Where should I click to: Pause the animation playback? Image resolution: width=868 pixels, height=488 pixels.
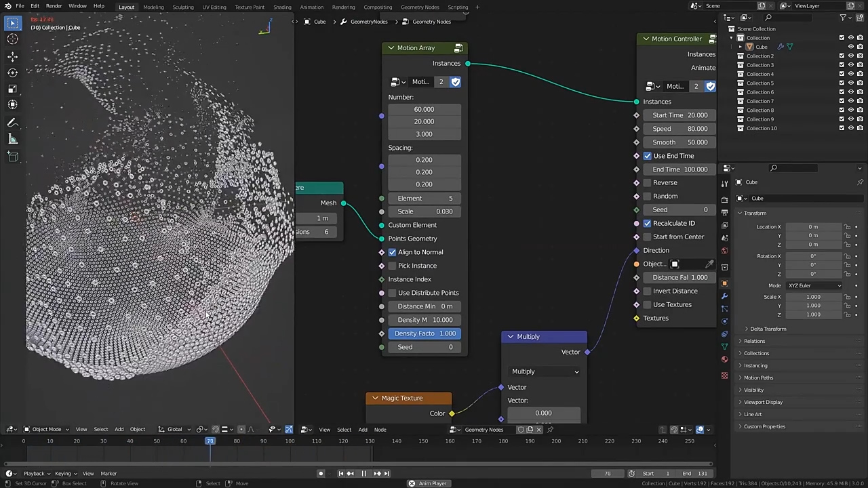(x=363, y=474)
